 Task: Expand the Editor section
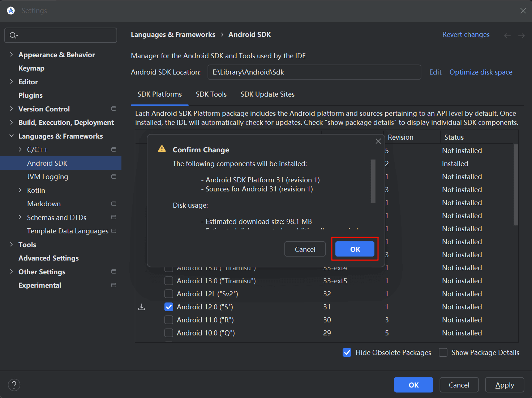11,82
